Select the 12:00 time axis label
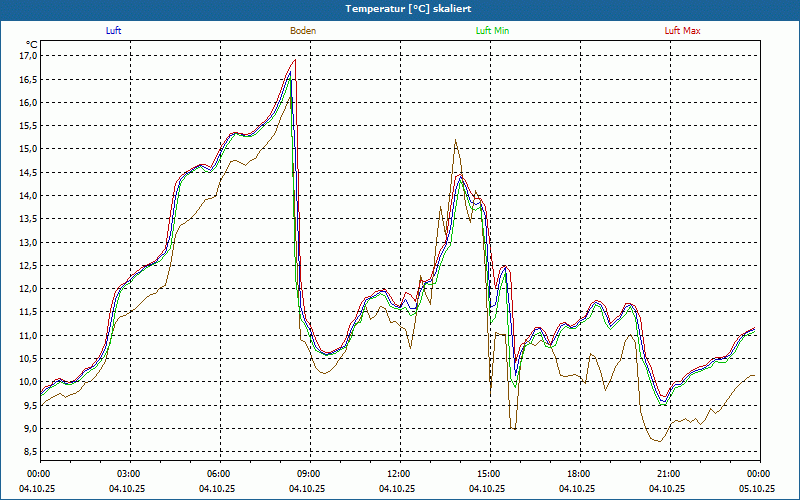 click(399, 474)
